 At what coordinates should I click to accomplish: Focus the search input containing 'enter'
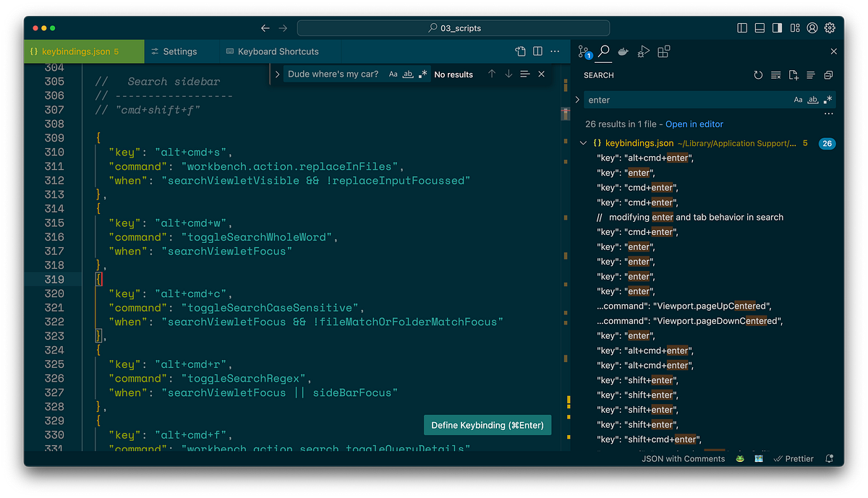coord(687,100)
